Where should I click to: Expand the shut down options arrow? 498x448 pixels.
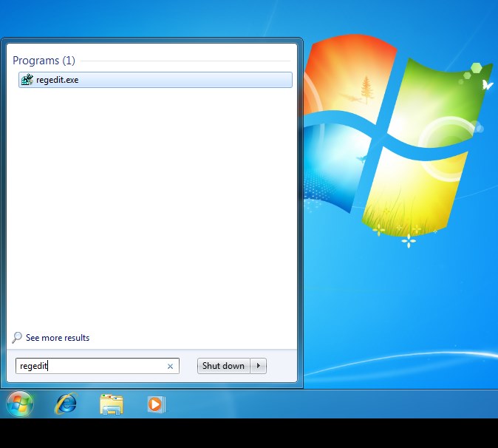pyautogui.click(x=258, y=366)
